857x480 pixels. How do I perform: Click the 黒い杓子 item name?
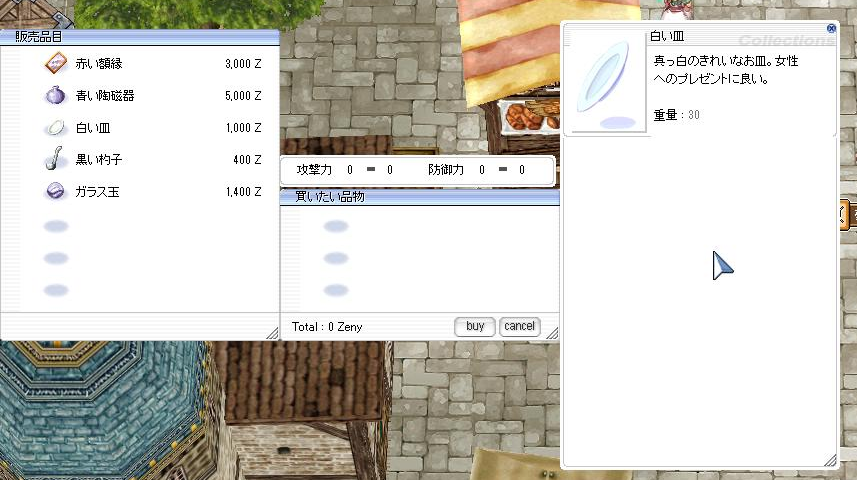[98, 160]
